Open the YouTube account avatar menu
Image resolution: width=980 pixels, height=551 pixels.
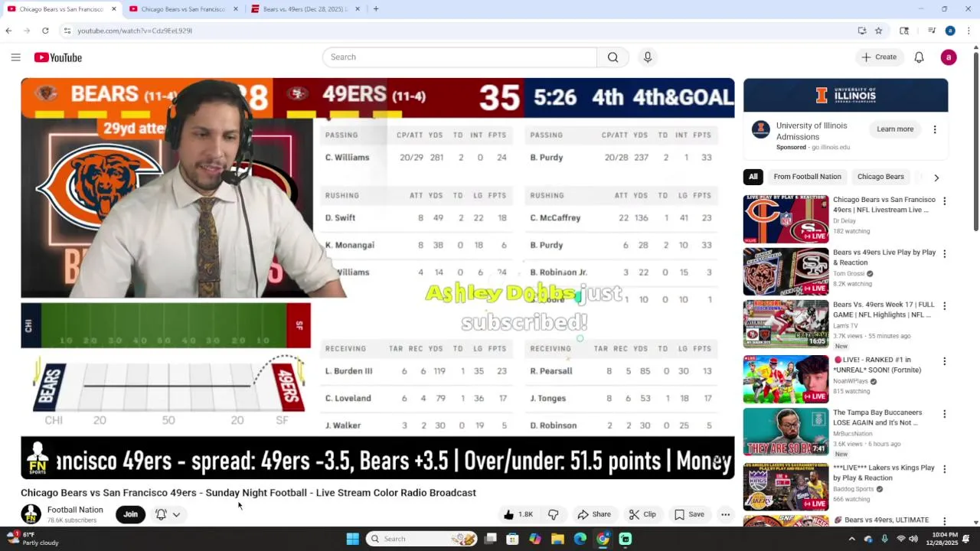click(949, 57)
